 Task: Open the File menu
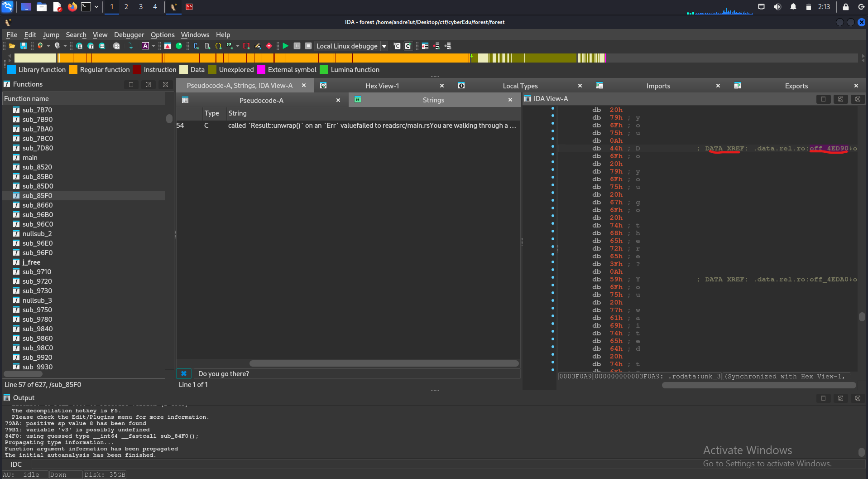pyautogui.click(x=12, y=34)
